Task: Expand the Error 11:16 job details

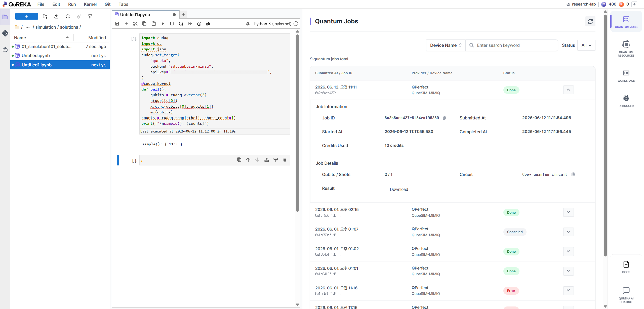Action: pos(568,291)
